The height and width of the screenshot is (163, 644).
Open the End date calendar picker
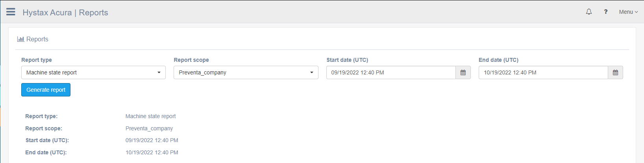point(615,72)
